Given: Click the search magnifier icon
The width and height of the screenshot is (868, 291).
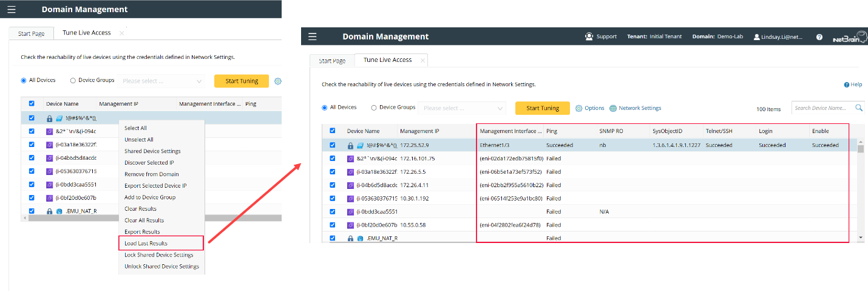Looking at the screenshot, I should (x=859, y=108).
